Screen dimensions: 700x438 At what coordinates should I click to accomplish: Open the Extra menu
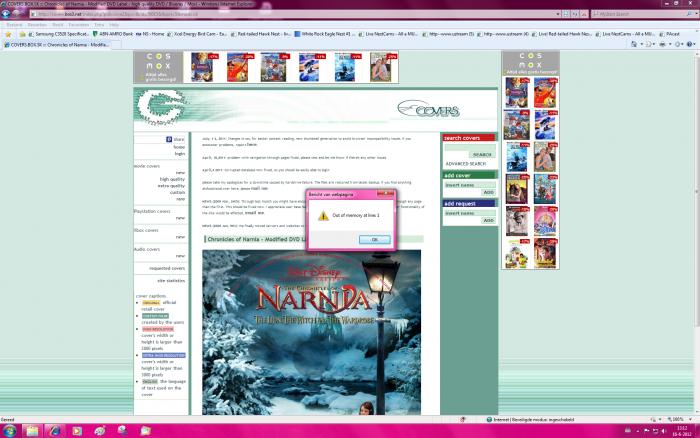(x=99, y=25)
